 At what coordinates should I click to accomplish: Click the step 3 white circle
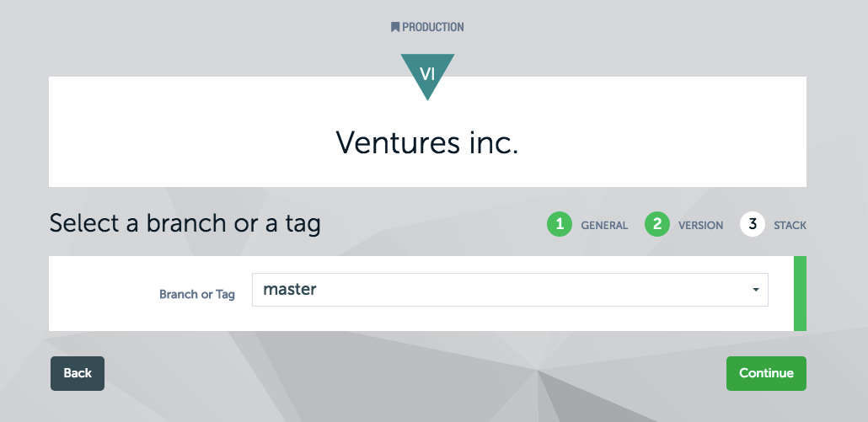[752, 225]
